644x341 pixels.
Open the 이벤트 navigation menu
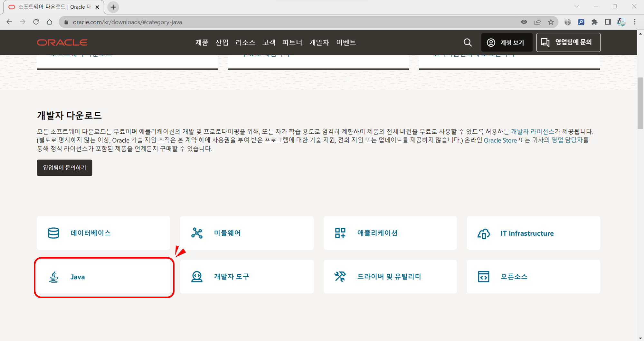click(346, 43)
